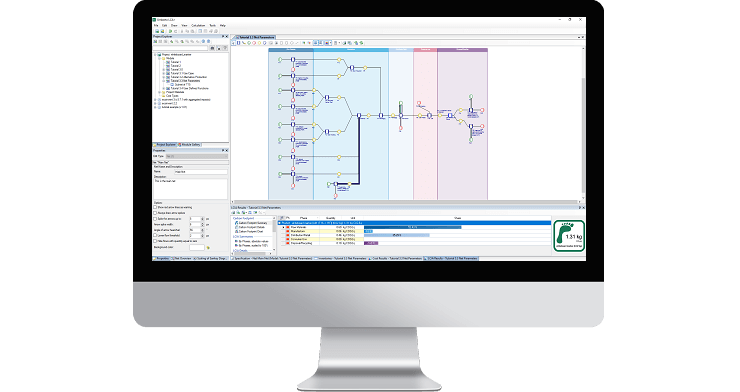Toggle Lower flow threshold checkbox

point(155,235)
